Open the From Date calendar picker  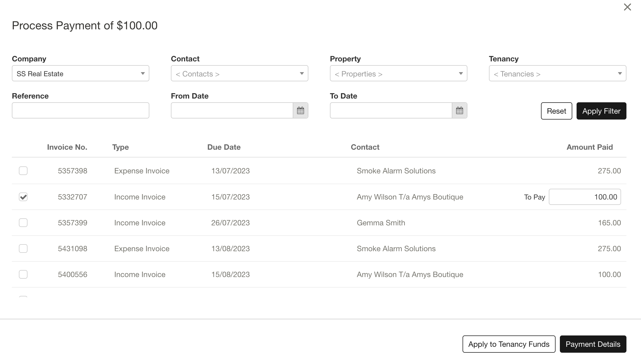pos(300,110)
